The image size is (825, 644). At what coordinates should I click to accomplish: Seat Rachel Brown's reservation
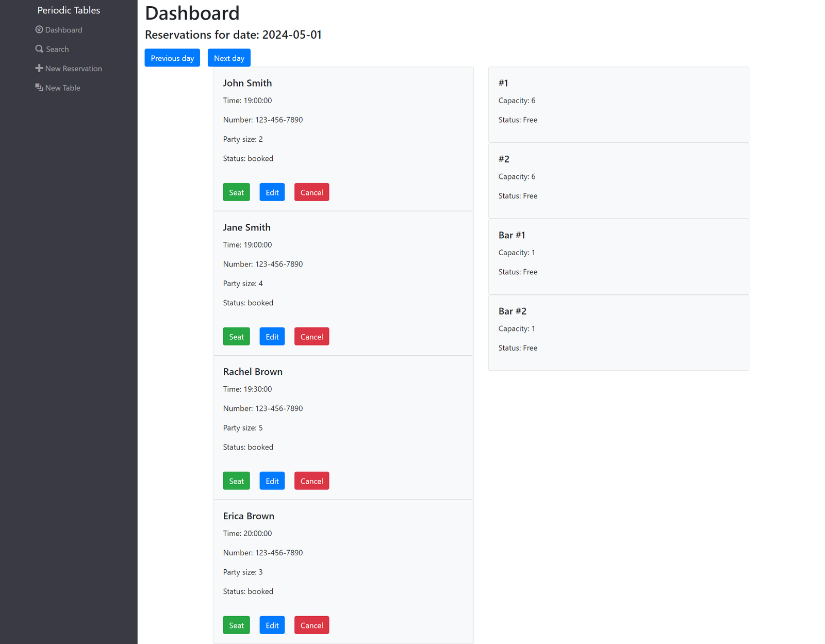click(x=236, y=481)
